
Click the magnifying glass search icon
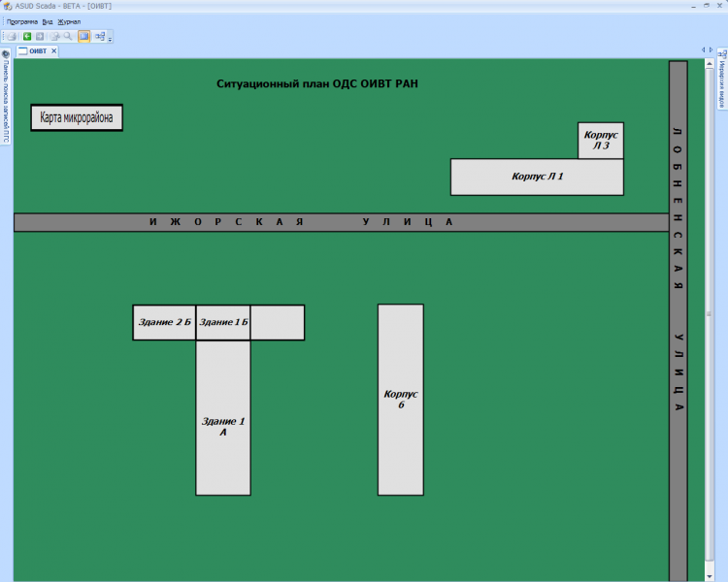(x=68, y=36)
